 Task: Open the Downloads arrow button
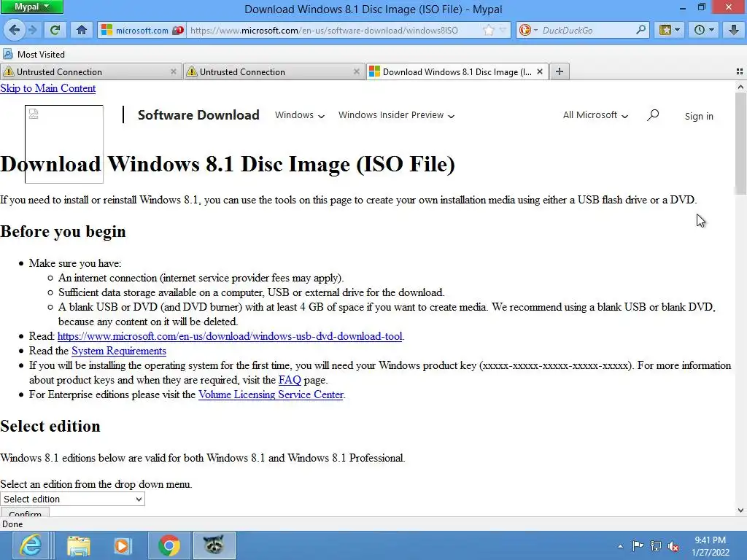click(734, 30)
